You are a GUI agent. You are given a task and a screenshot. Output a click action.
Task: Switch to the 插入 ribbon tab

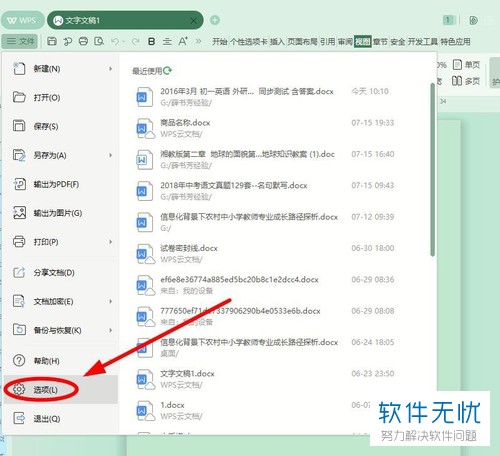click(x=277, y=42)
